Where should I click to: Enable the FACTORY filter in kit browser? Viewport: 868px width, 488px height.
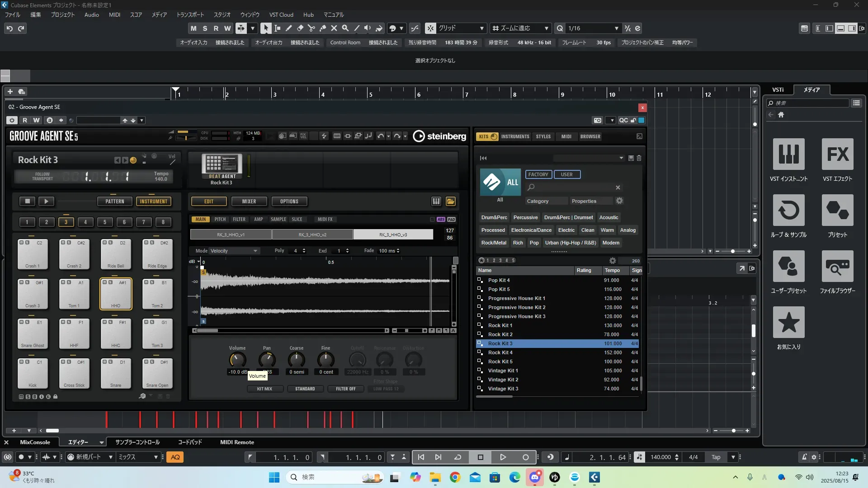[538, 174]
